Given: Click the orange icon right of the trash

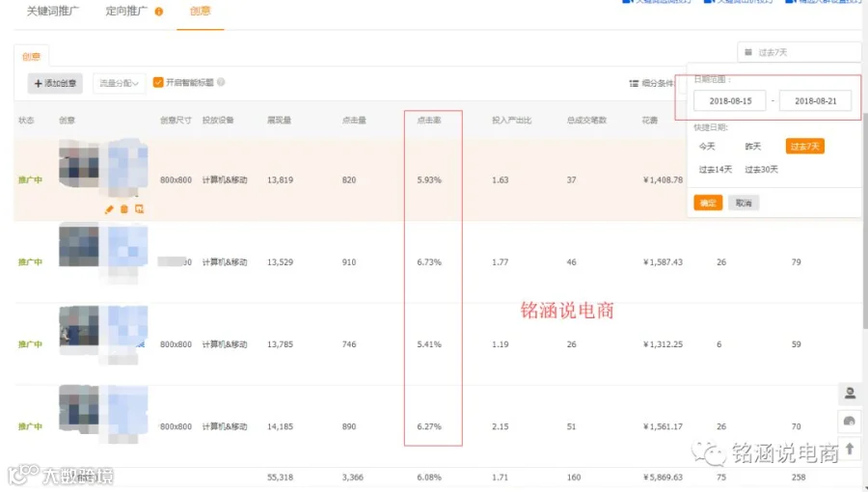Looking at the screenshot, I should tap(139, 209).
